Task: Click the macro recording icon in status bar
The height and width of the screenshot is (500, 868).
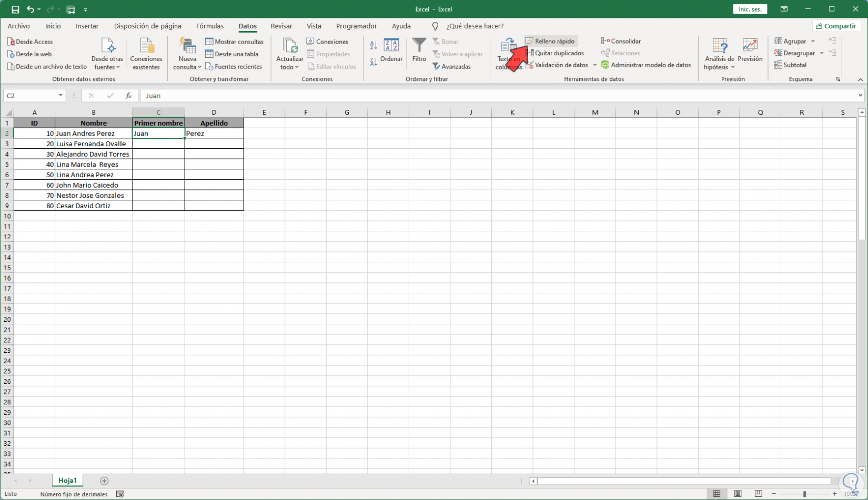Action: (120, 494)
